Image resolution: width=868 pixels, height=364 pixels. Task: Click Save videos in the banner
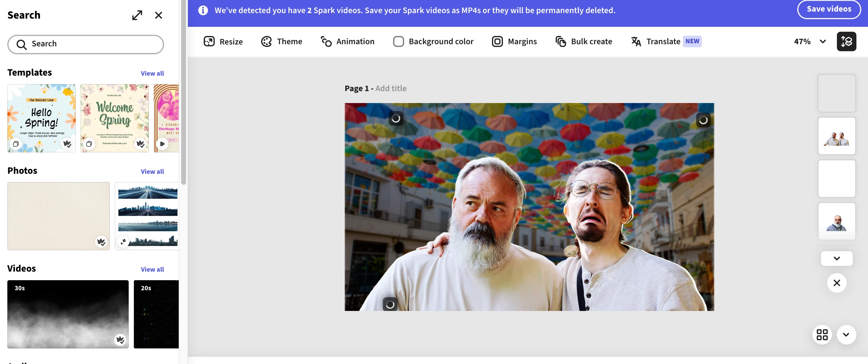(829, 9)
